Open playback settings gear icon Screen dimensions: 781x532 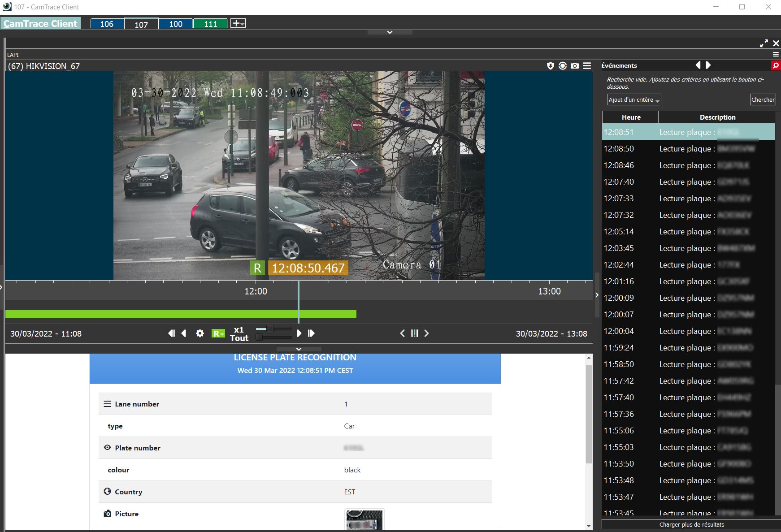click(x=200, y=333)
